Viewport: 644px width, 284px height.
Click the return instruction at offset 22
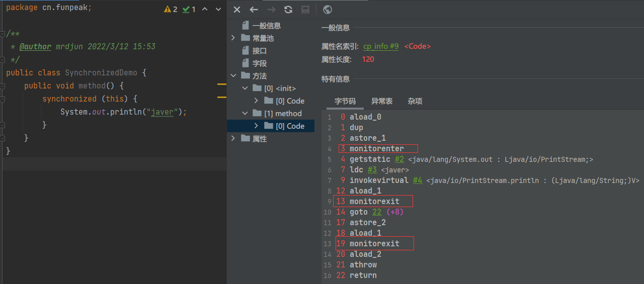[x=363, y=275]
